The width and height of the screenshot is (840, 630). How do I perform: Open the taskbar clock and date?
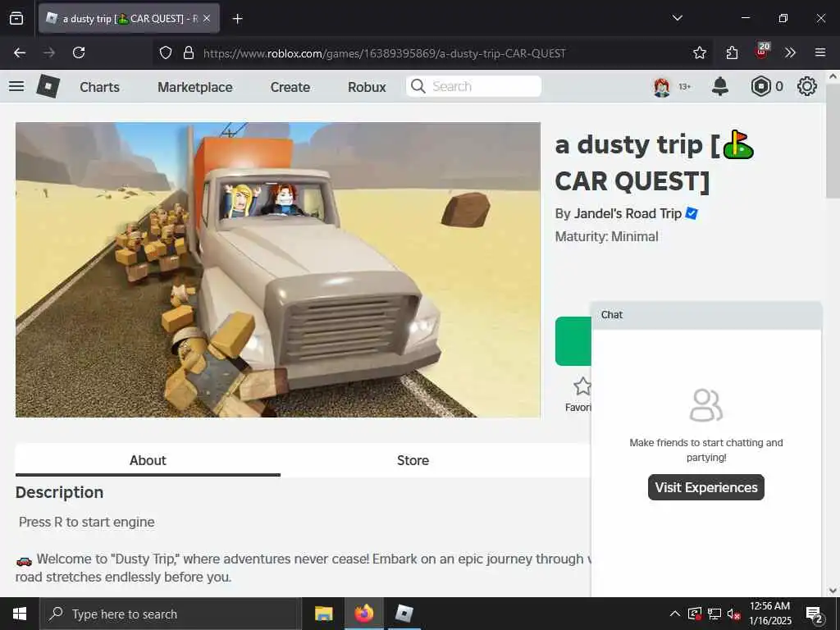pyautogui.click(x=769, y=614)
